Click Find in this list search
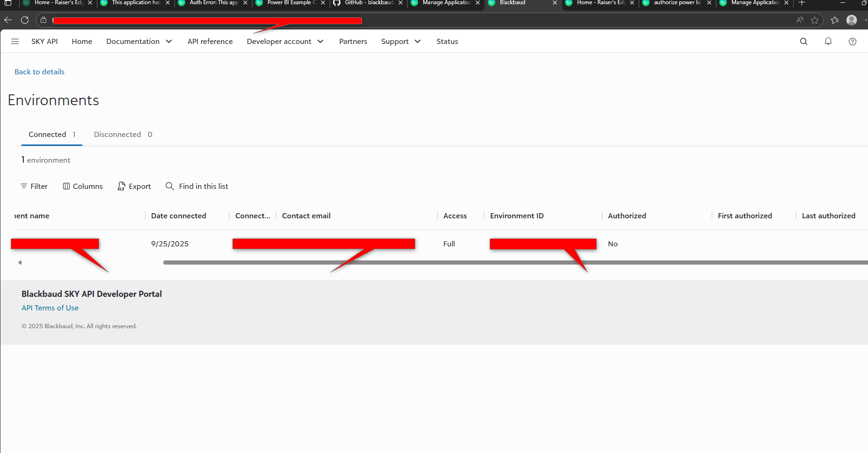The height and width of the screenshot is (453, 868). (x=197, y=187)
